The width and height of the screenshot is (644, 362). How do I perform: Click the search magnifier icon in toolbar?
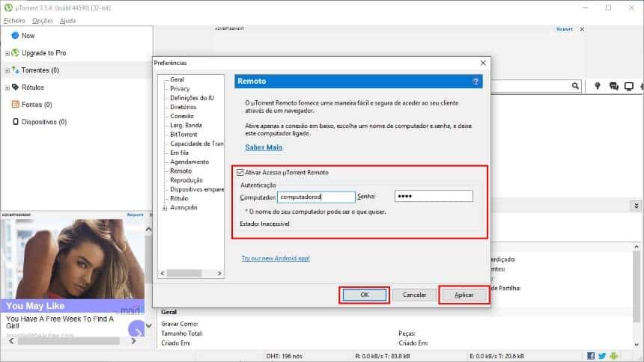point(575,86)
